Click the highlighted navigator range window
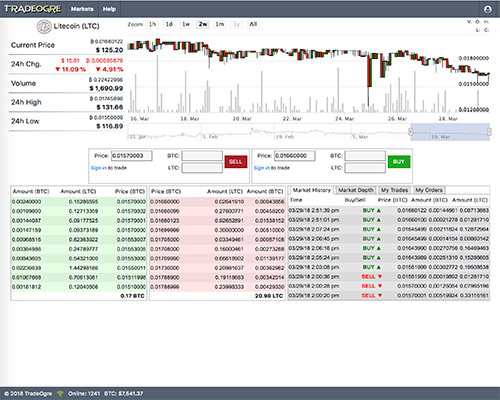500x400 pixels. (450, 132)
